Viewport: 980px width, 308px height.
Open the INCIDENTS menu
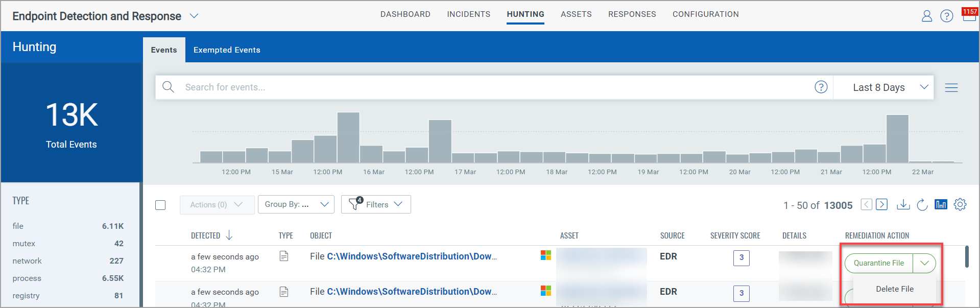[x=468, y=14]
